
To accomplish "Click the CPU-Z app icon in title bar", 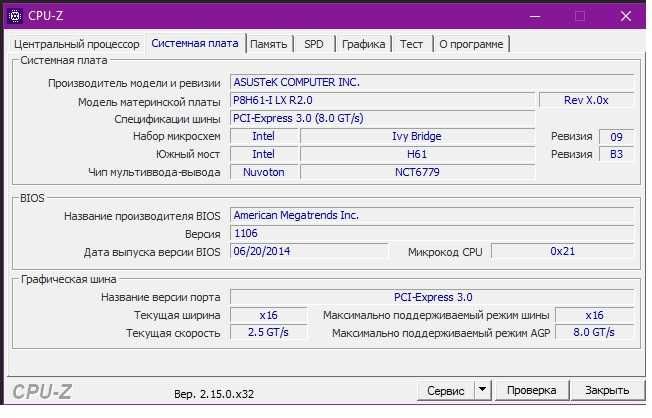I will point(15,16).
